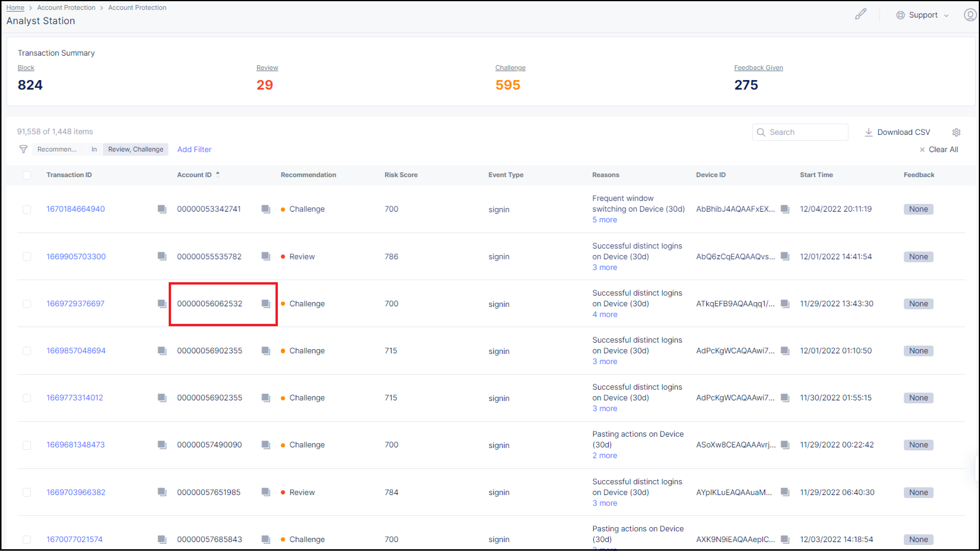980x551 pixels.
Task: Click the Account Protection breadcrumb link
Action: coord(66,7)
